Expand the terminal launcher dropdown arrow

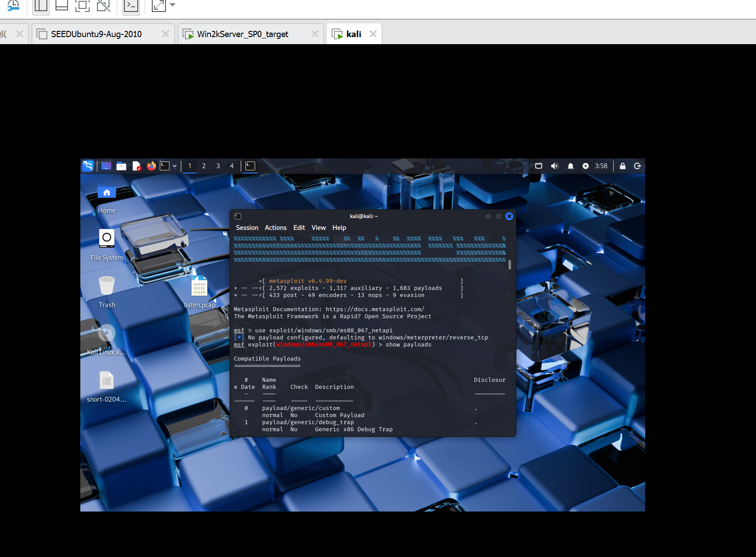pyautogui.click(x=175, y=166)
